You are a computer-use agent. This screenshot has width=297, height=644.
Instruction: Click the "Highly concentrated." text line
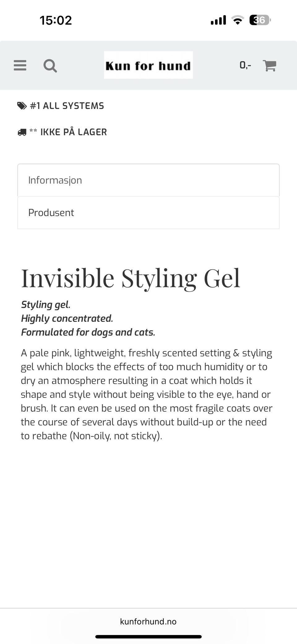point(67,318)
